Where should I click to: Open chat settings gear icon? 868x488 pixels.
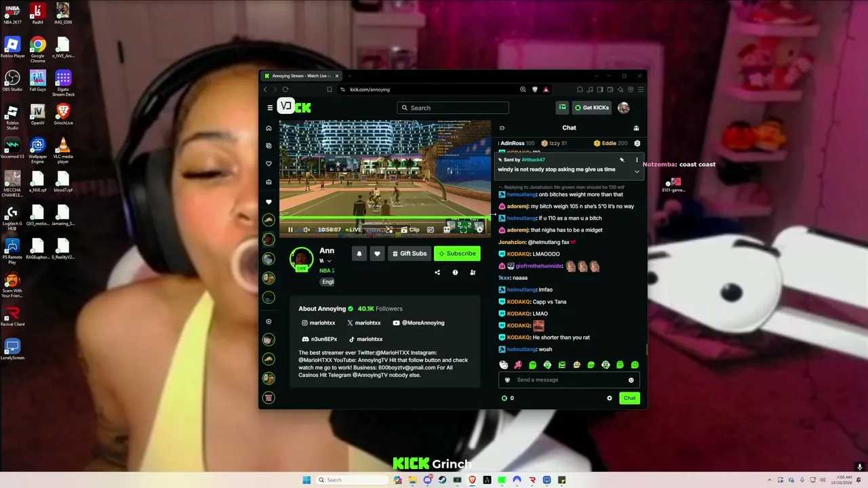pyautogui.click(x=609, y=399)
